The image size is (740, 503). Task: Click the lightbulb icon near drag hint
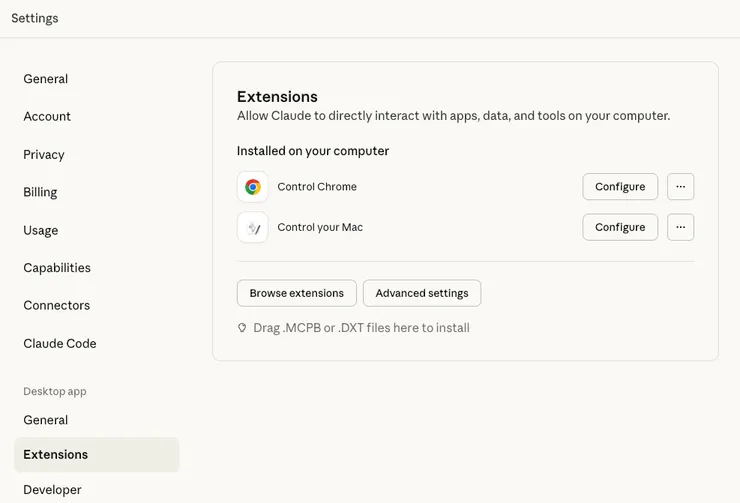tap(242, 328)
